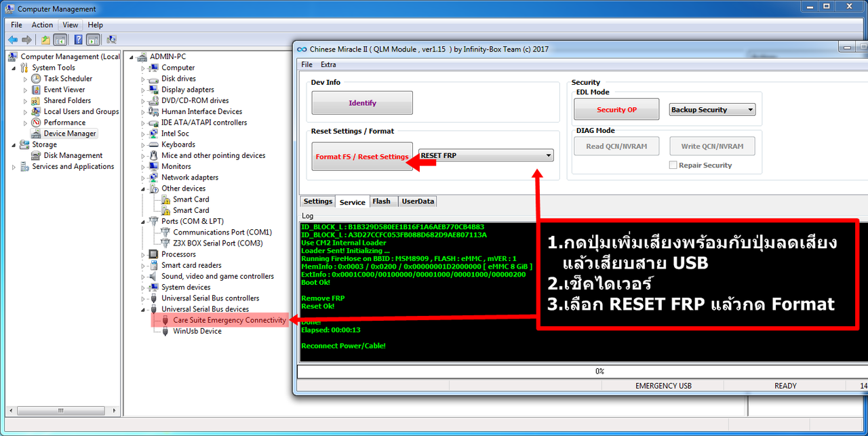This screenshot has height=436, width=868.
Task: Expand the IDE ATA/ATAPI controllers node
Action: point(143,123)
